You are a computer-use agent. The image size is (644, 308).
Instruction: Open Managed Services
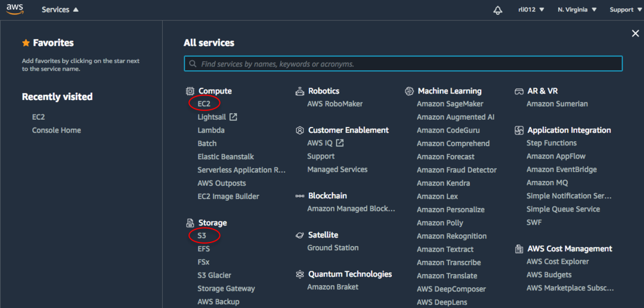point(338,169)
